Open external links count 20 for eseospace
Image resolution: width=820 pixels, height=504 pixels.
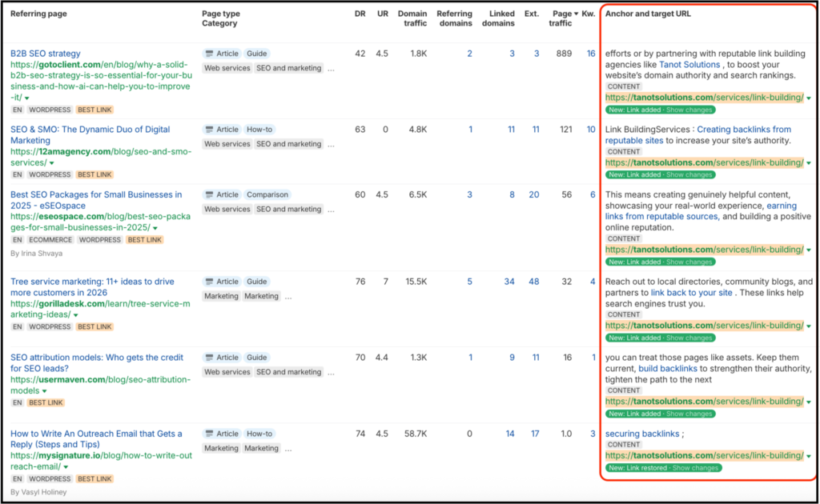click(x=533, y=194)
